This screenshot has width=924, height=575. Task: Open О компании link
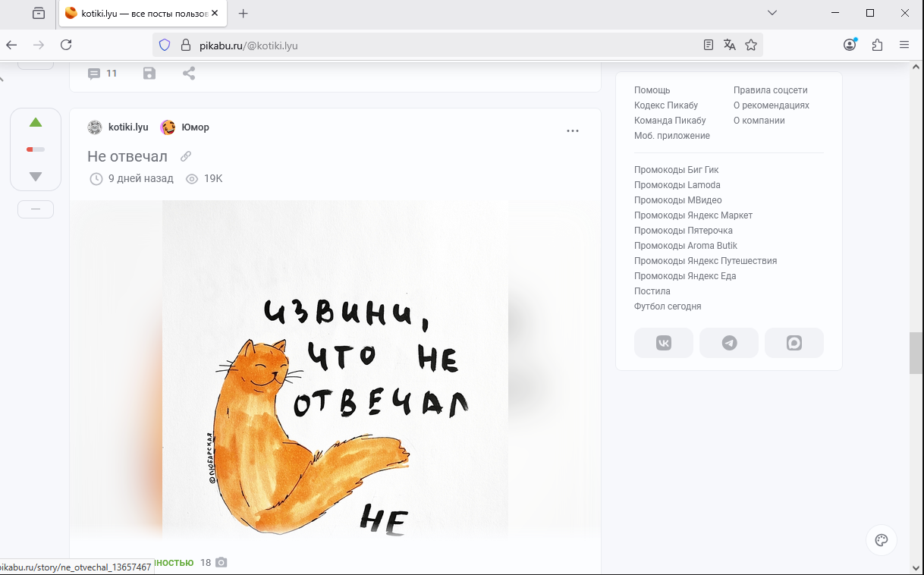tap(759, 121)
